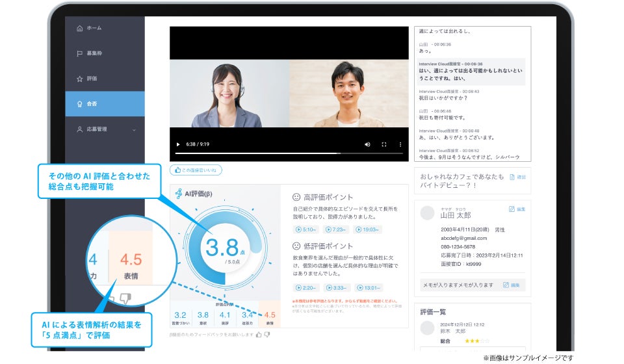Edit 山田 太郎 profile via 編集 icon
This screenshot has height=364, width=624.
coord(517,209)
